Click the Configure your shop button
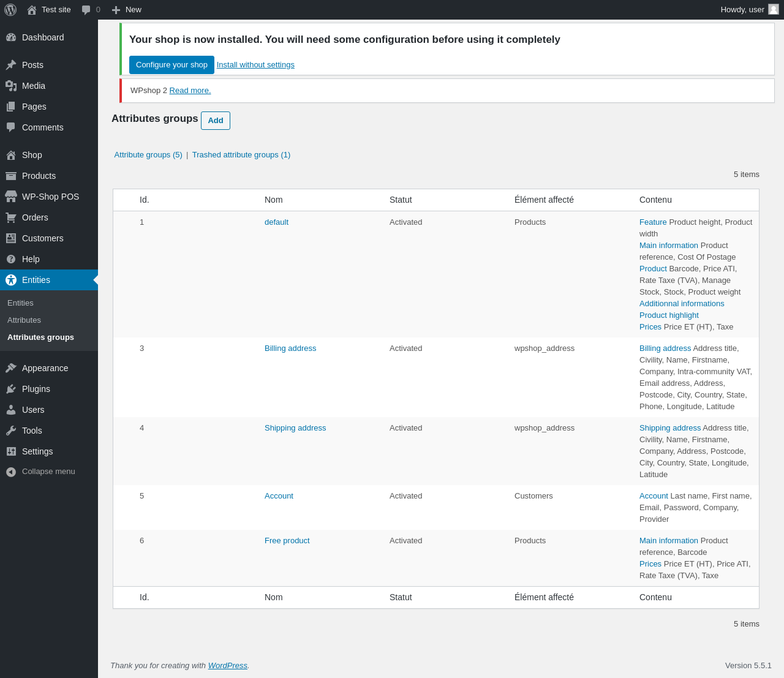This screenshot has height=678, width=784. (171, 65)
